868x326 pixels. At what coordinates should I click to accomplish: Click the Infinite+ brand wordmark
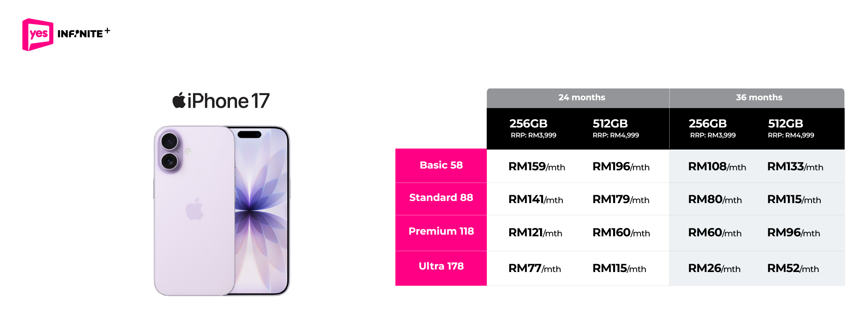point(84,33)
